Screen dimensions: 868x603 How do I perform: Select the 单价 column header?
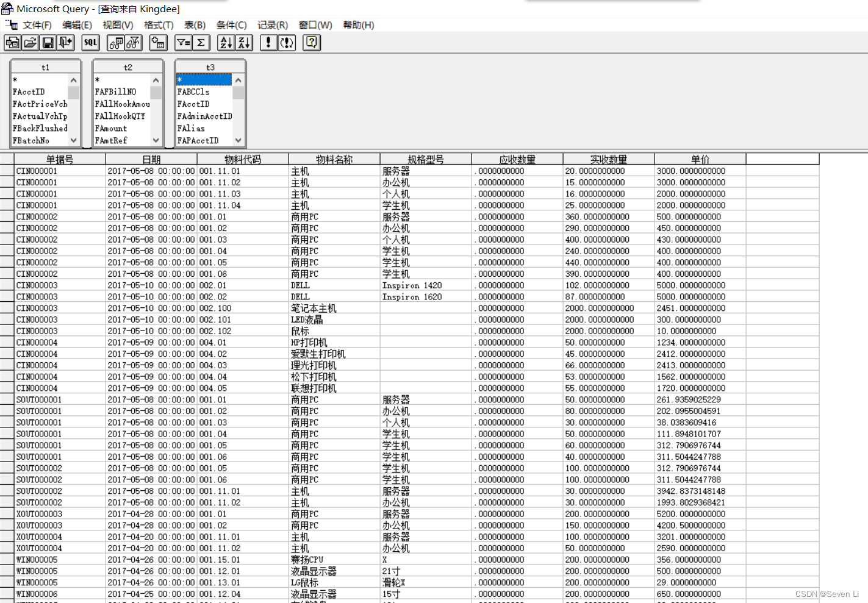point(700,159)
